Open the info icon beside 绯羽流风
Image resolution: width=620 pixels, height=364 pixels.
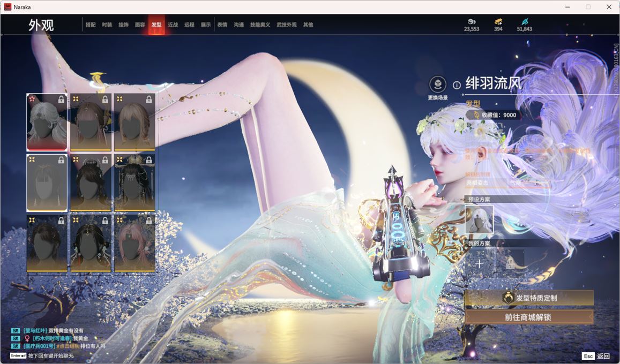pos(457,85)
